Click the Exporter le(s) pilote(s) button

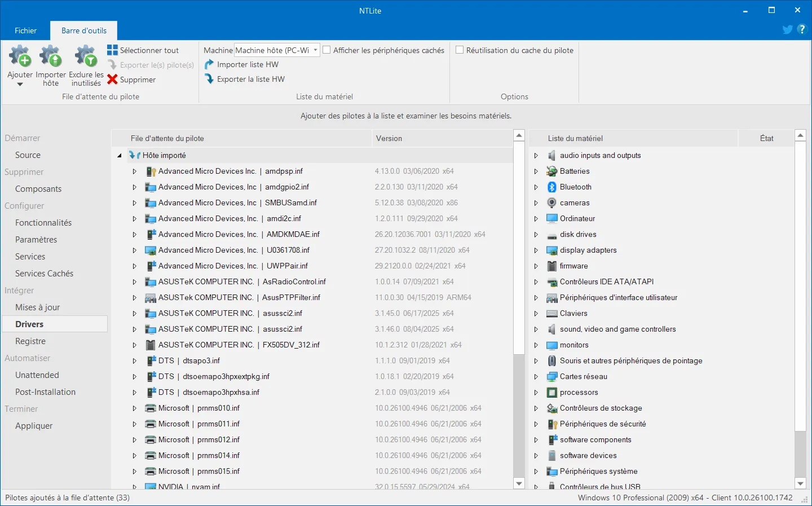click(x=151, y=65)
